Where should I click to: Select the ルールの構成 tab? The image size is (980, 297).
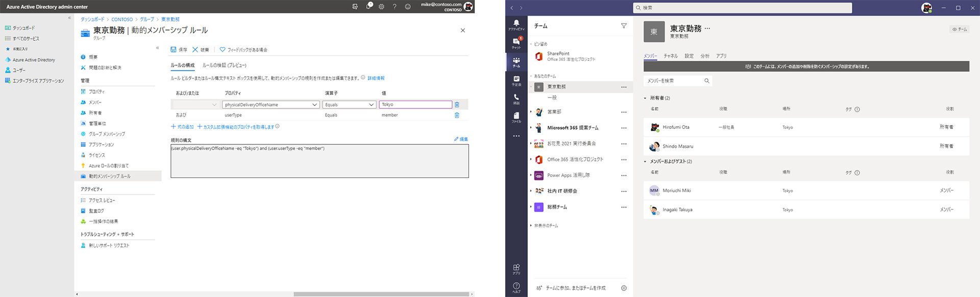pyautogui.click(x=182, y=65)
